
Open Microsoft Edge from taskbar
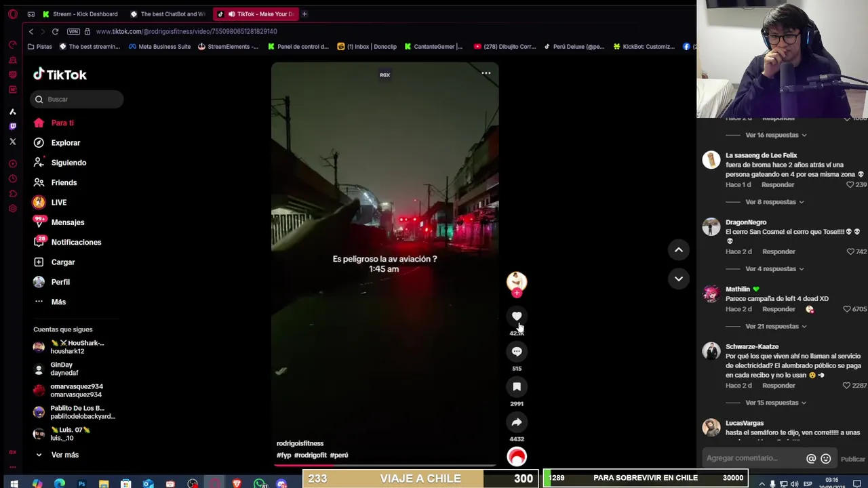point(59,483)
